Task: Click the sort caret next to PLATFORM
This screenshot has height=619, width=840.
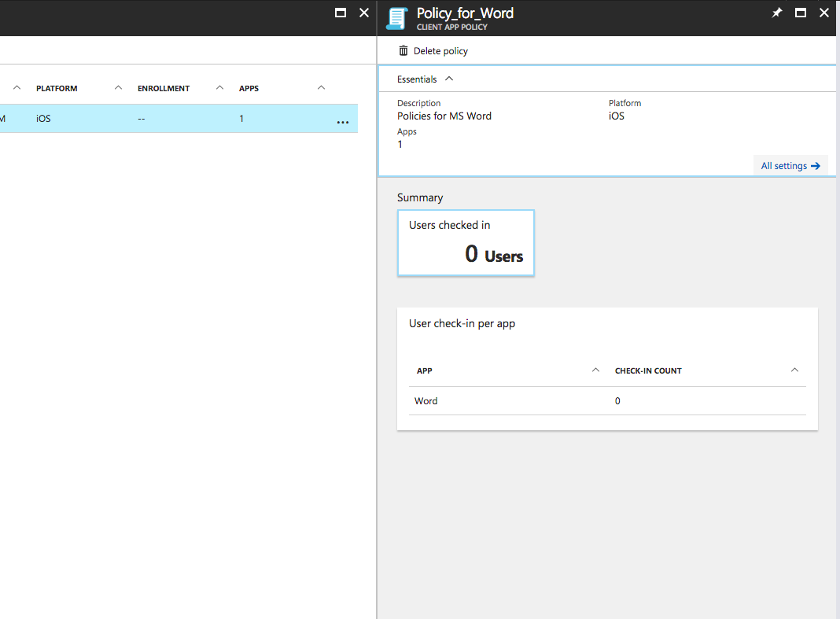Action: pyautogui.click(x=118, y=88)
